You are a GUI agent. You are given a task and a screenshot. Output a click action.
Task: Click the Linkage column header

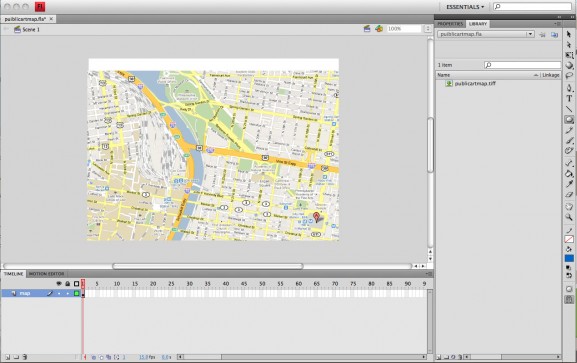click(551, 75)
